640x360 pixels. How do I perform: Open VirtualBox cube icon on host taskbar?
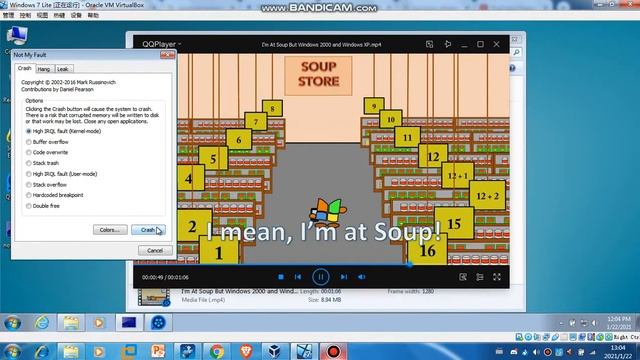coord(275,351)
